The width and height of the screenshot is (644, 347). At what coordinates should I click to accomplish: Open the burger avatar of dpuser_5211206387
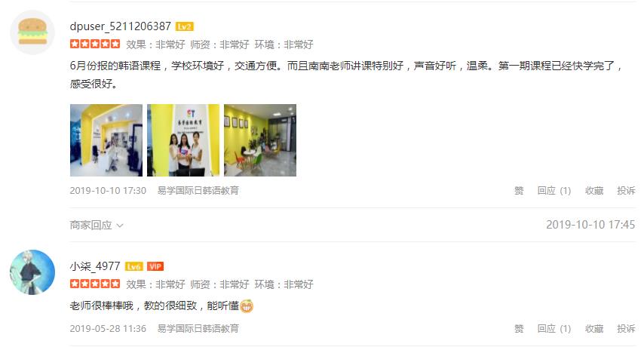click(x=32, y=32)
